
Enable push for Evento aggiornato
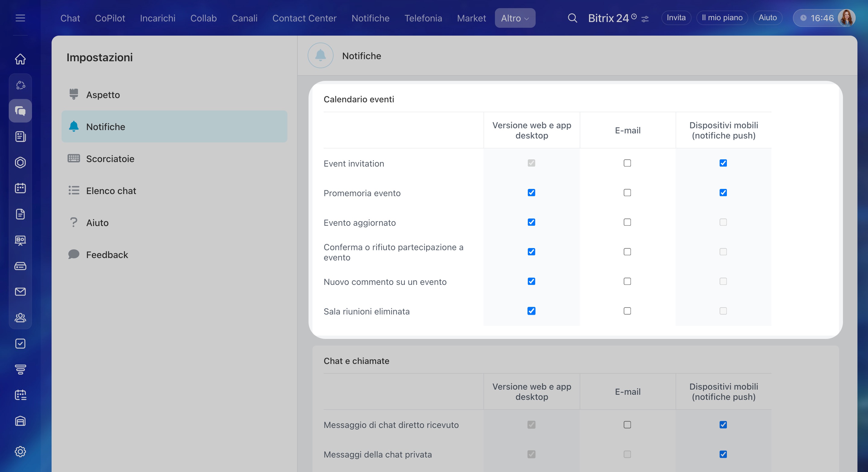[723, 222]
